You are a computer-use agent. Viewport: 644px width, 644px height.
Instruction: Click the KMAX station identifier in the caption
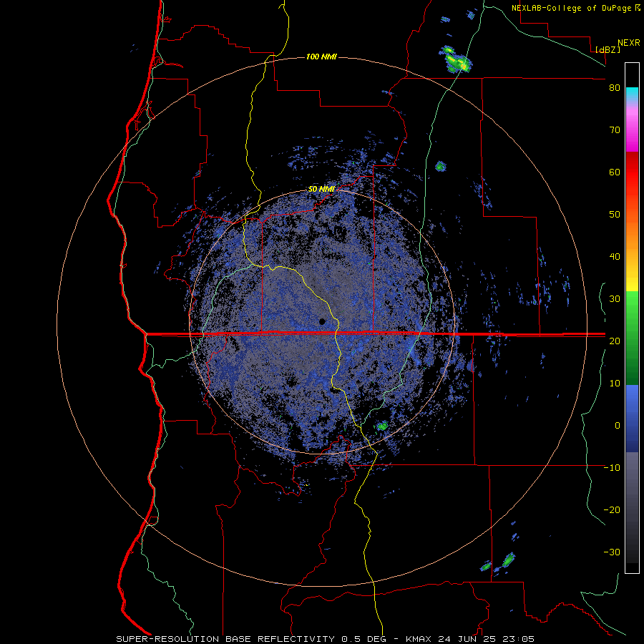(419, 639)
